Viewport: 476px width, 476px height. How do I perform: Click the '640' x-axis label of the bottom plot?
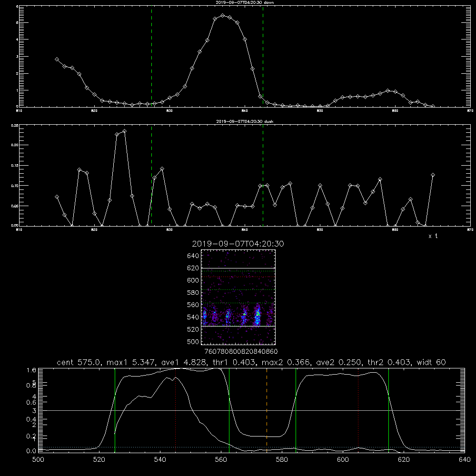point(465,460)
